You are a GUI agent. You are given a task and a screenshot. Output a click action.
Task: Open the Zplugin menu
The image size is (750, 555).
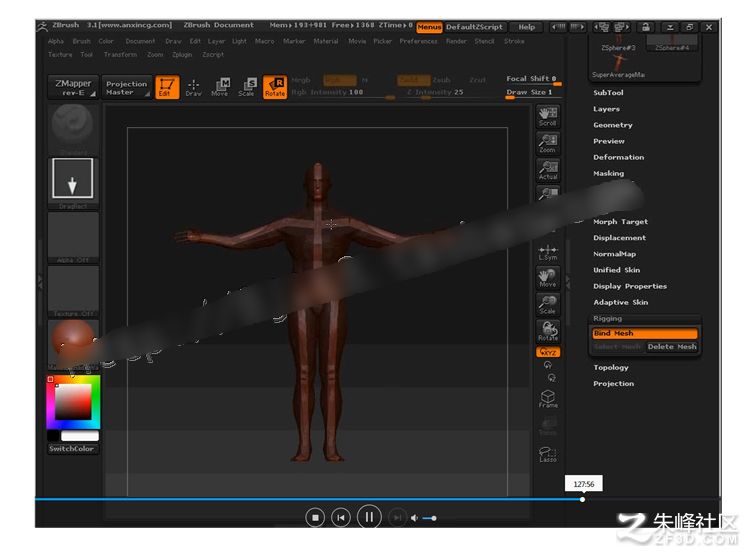click(182, 55)
